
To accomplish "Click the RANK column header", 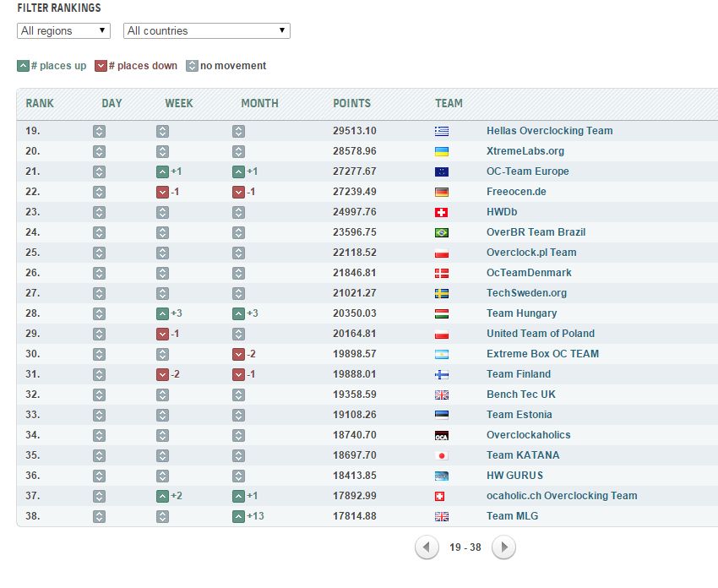I will (x=40, y=104).
